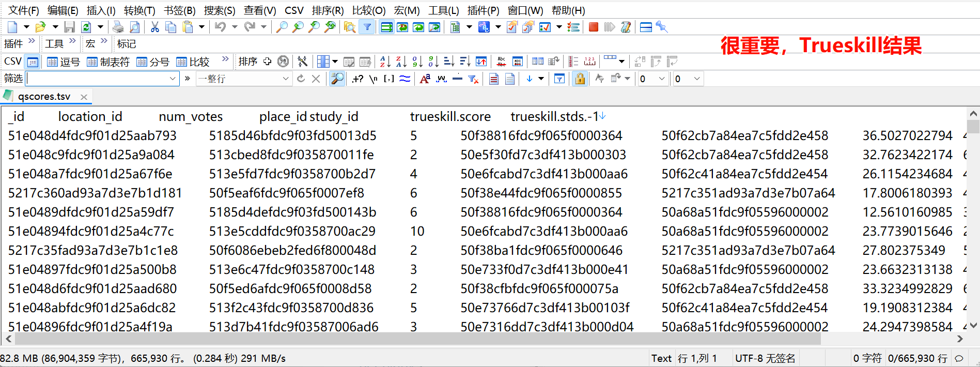Open the 文件(F) menu
The width and height of the screenshot is (980, 367).
click(24, 10)
